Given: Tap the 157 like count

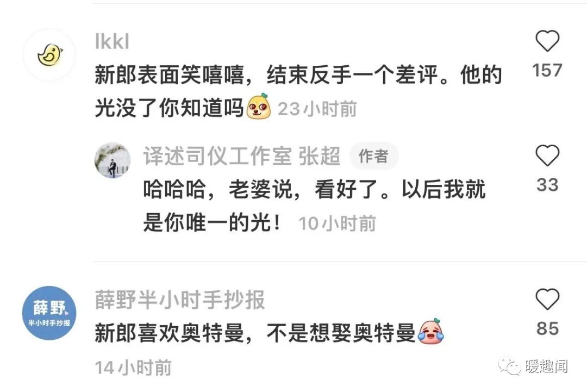Looking at the screenshot, I should click(547, 70).
